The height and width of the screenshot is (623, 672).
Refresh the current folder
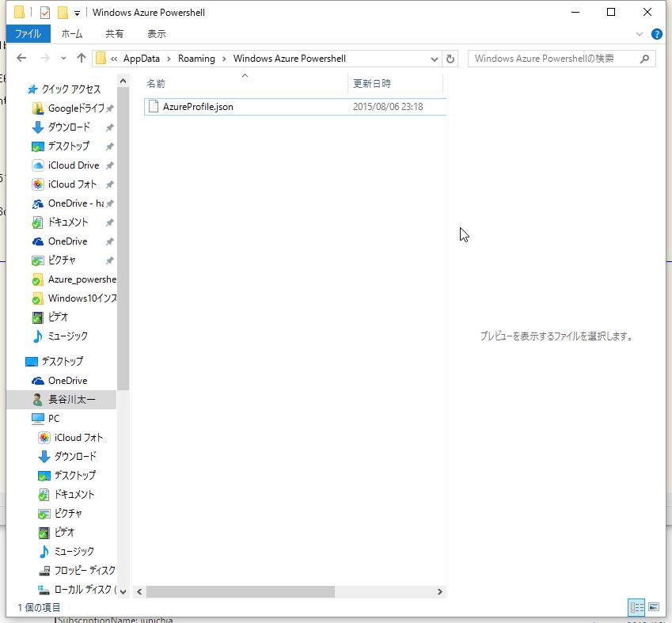coord(450,59)
